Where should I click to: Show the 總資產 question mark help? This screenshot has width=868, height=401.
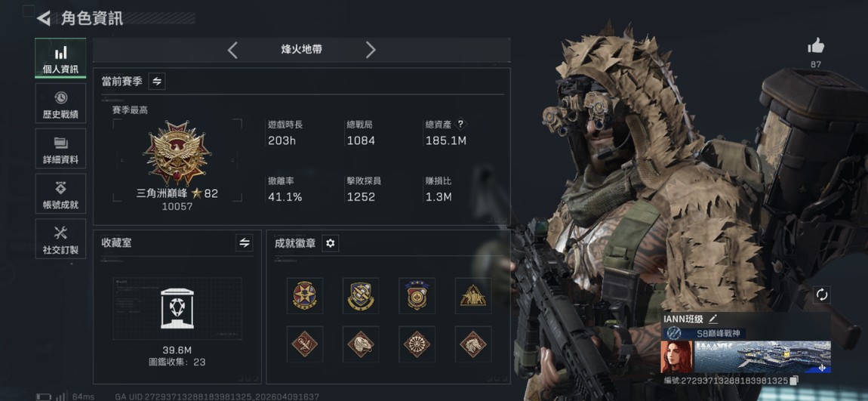click(460, 125)
